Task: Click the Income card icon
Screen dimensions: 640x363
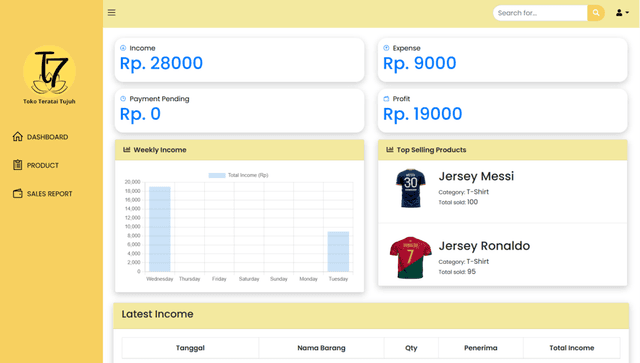Action: pyautogui.click(x=123, y=48)
